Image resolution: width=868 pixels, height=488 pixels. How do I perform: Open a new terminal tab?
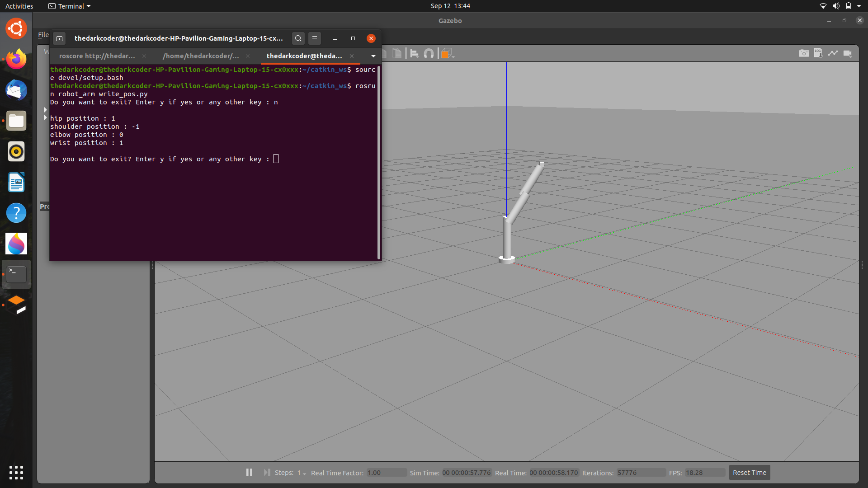coord(59,38)
